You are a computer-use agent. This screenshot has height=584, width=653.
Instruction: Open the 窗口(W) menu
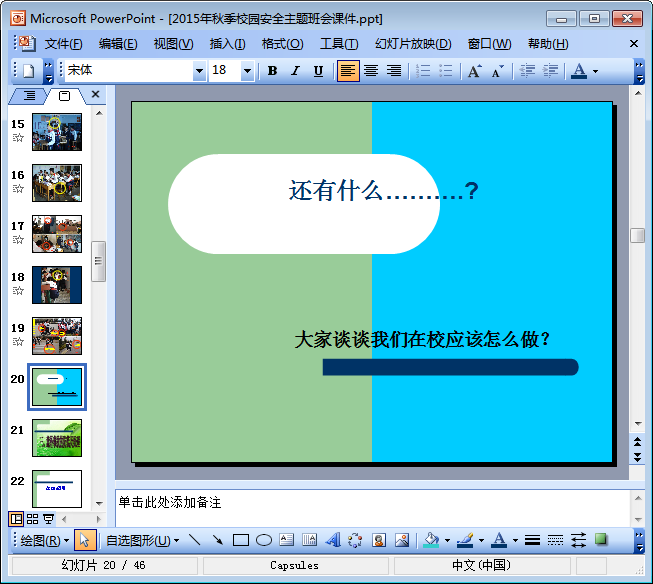point(489,44)
